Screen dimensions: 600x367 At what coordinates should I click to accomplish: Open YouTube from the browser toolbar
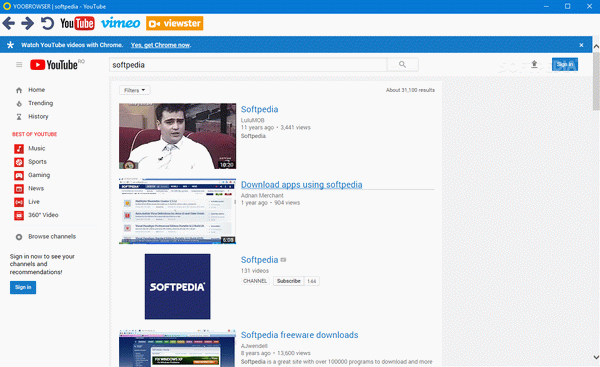coord(77,23)
